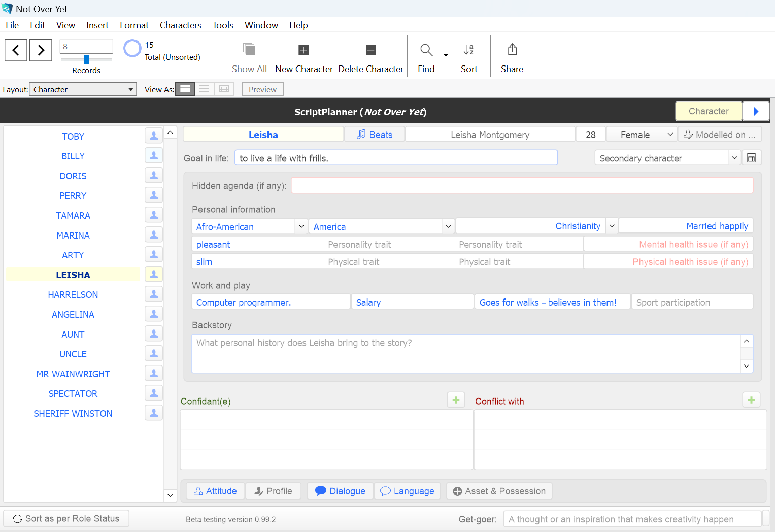The height and width of the screenshot is (532, 775).
Task: Open the Dialogue button
Action: point(341,491)
